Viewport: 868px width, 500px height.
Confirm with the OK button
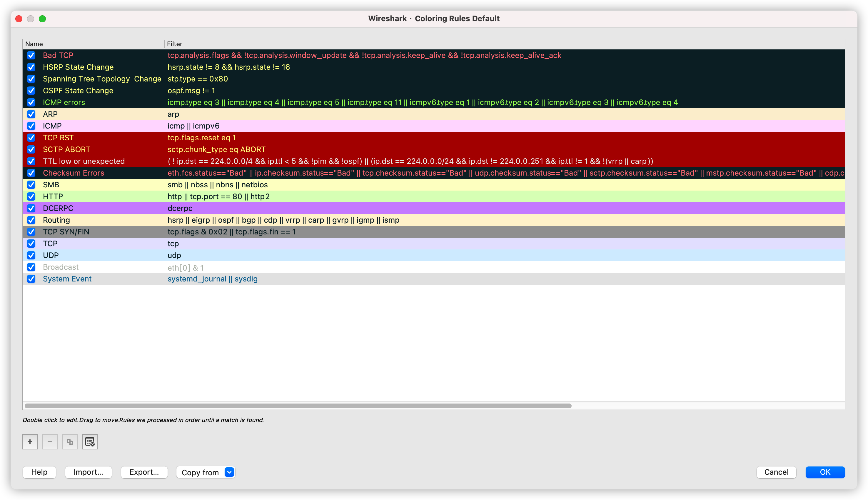click(x=825, y=472)
